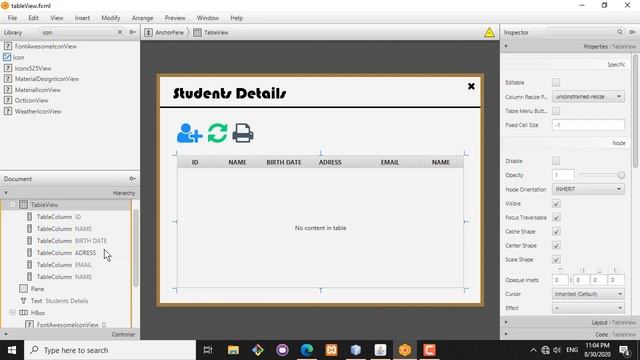Image resolution: width=640 pixels, height=360 pixels.
Task: Click the yellow warning triangle icon
Action: coord(489,33)
